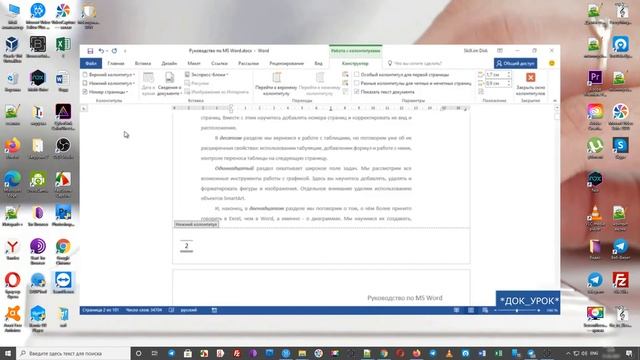
Task: Click the macro recording icon in status bar
Action: pos(214,310)
